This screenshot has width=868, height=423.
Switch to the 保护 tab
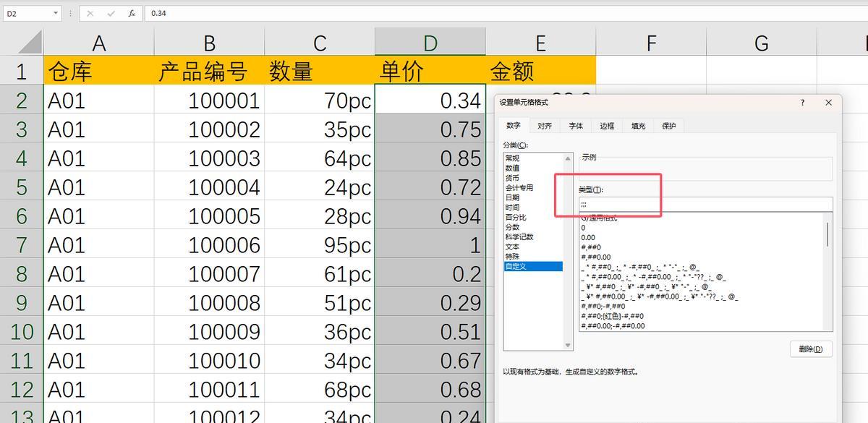click(669, 126)
